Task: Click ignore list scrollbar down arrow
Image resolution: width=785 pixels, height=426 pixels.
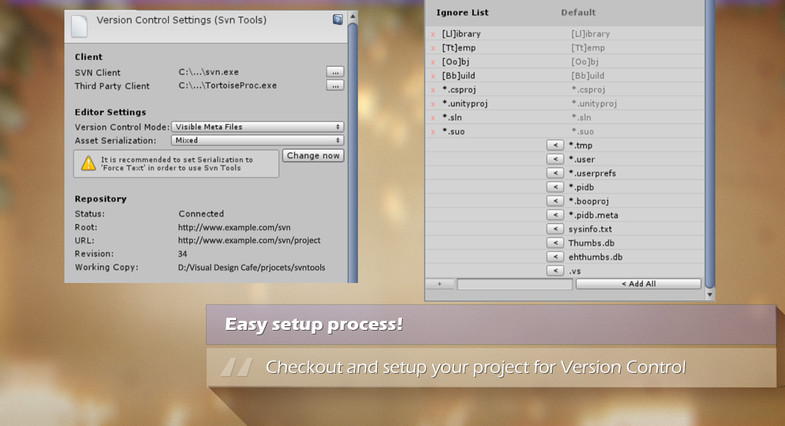Action: pyautogui.click(x=709, y=295)
